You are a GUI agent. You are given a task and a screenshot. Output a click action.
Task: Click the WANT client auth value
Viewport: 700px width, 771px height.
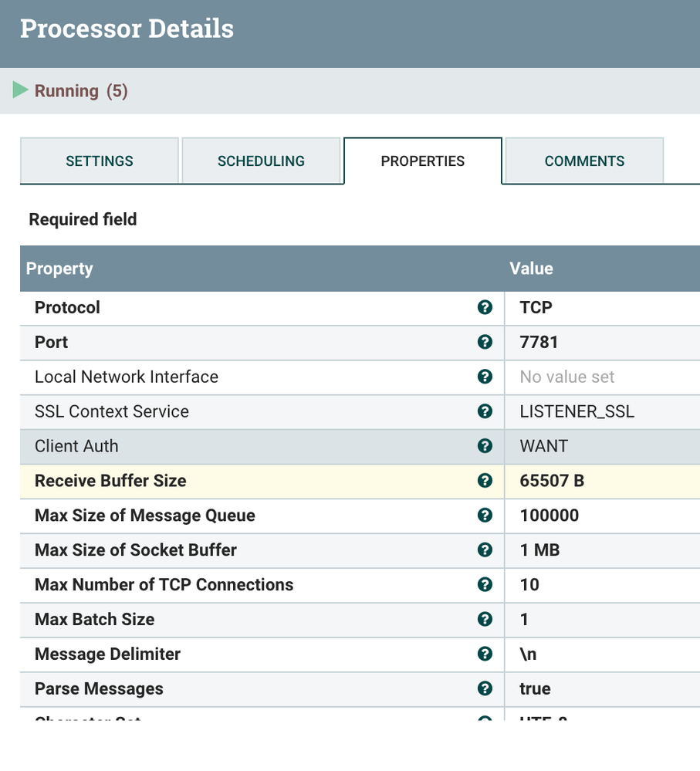click(x=543, y=446)
